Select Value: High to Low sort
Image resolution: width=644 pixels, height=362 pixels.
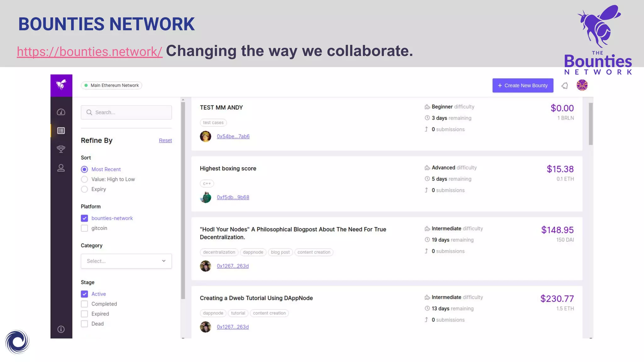pos(84,179)
